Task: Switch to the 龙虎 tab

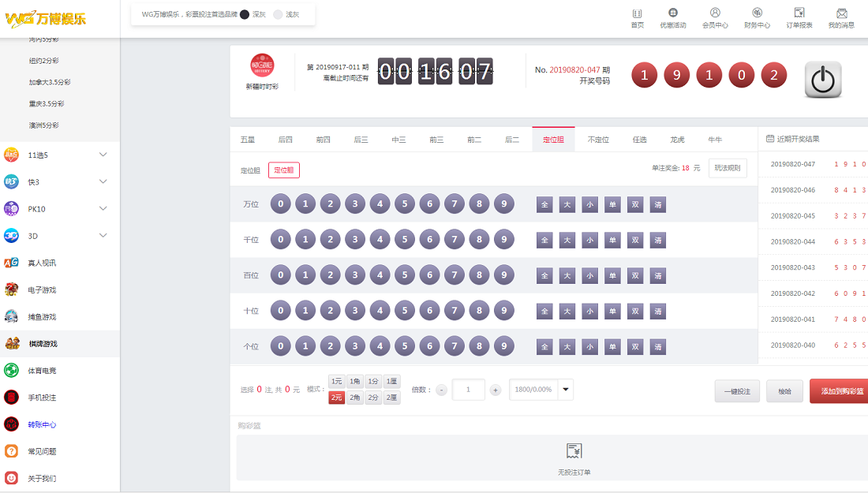Action: (x=677, y=140)
